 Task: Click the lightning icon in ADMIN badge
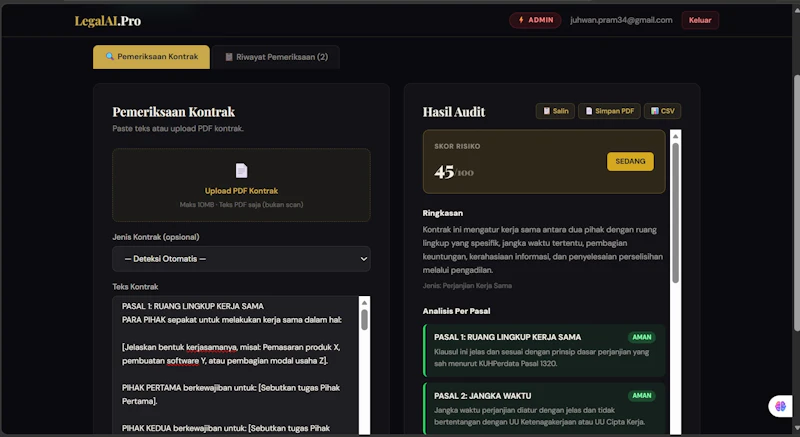pyautogui.click(x=521, y=20)
